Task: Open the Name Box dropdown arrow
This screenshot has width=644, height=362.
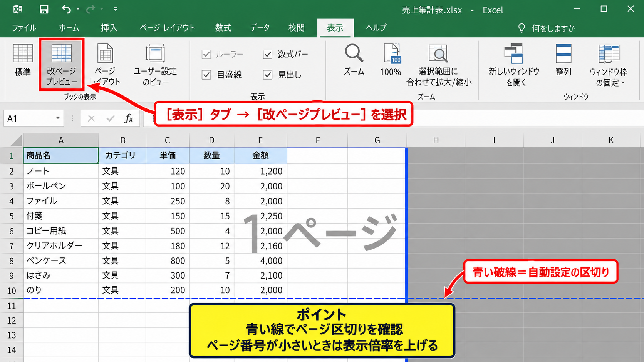Action: 58,118
